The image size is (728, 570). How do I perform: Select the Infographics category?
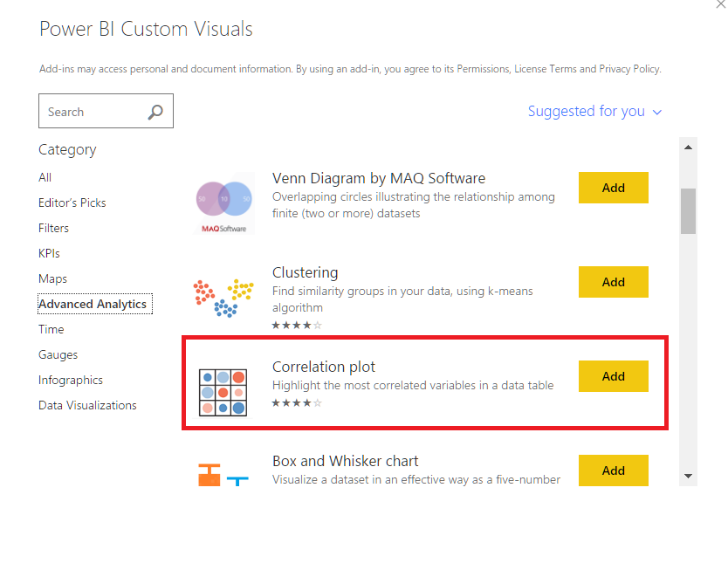[x=71, y=380]
